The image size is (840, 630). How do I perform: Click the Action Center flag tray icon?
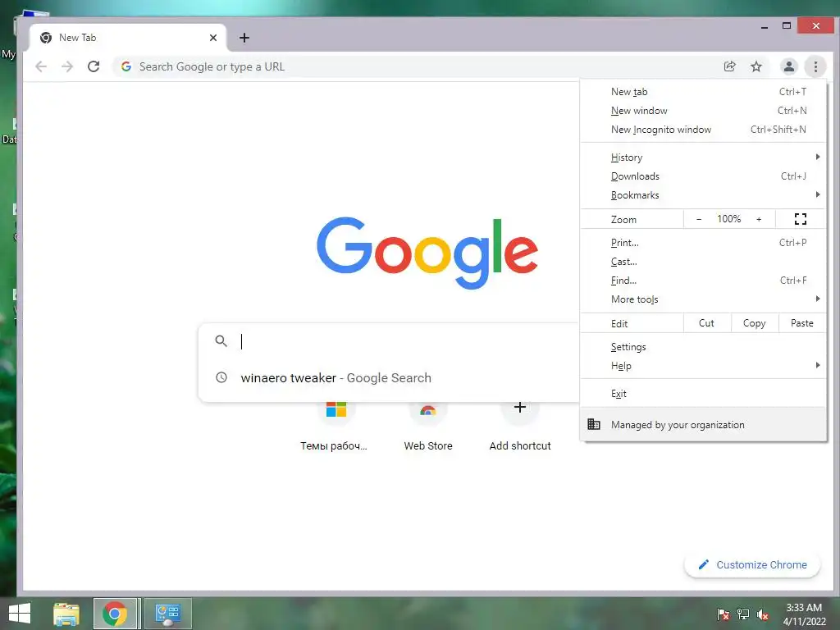pyautogui.click(x=724, y=614)
